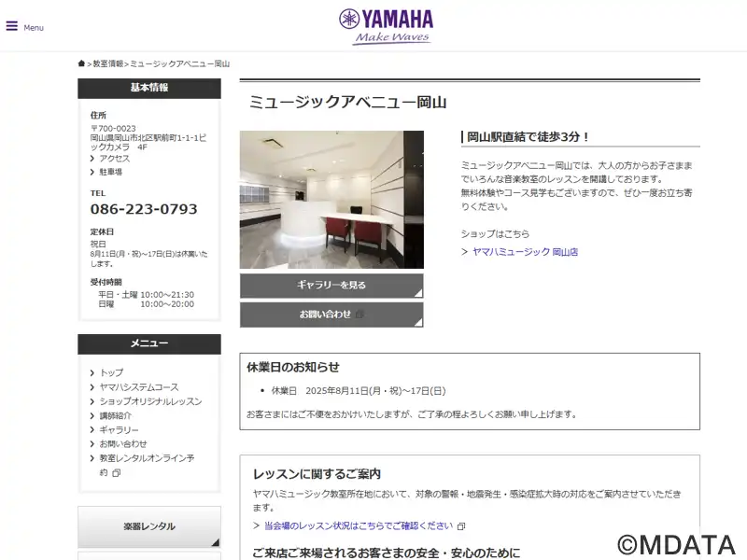Click the Yamaha logo at top
The width and height of the screenshot is (747, 560).
[x=386, y=27]
